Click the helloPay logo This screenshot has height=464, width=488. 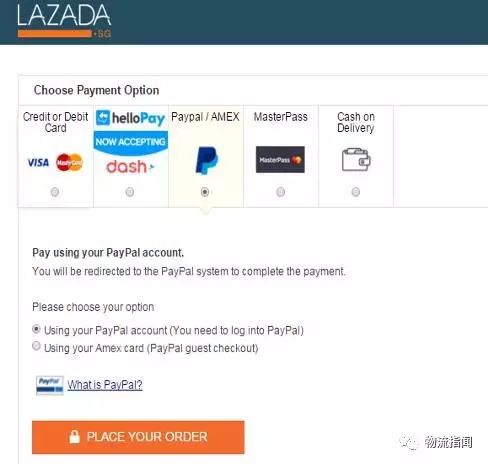[x=130, y=118]
